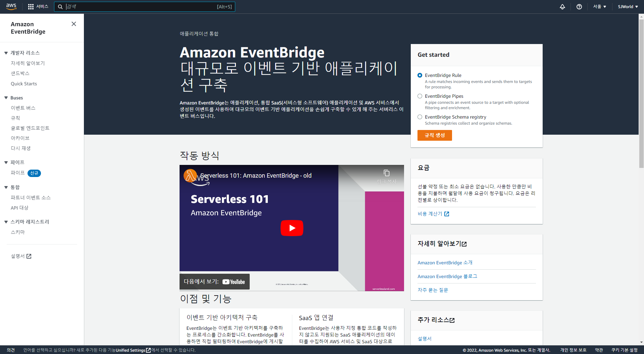Open the Amazon EventBridge 블로그 link

[x=447, y=276]
